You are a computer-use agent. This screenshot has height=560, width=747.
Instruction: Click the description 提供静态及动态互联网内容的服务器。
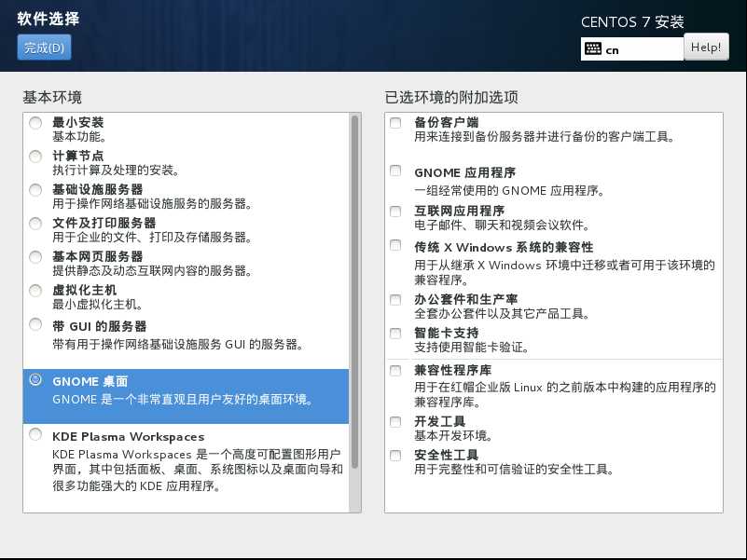152,270
